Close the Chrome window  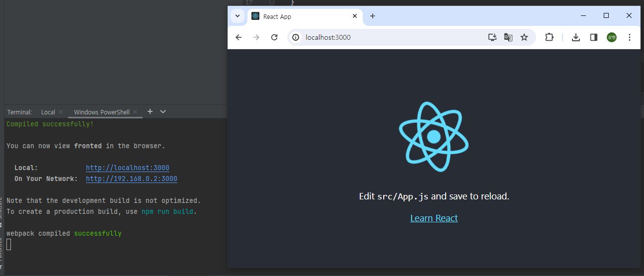(x=629, y=16)
